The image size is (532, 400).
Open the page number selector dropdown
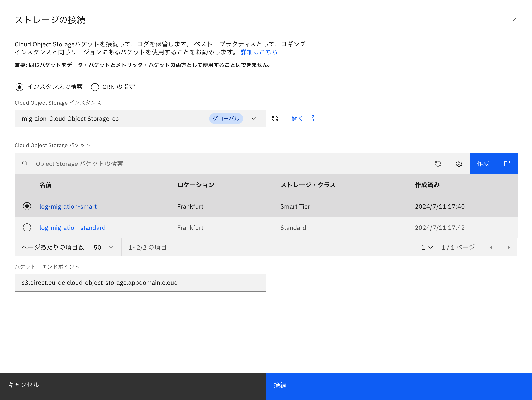(426, 247)
